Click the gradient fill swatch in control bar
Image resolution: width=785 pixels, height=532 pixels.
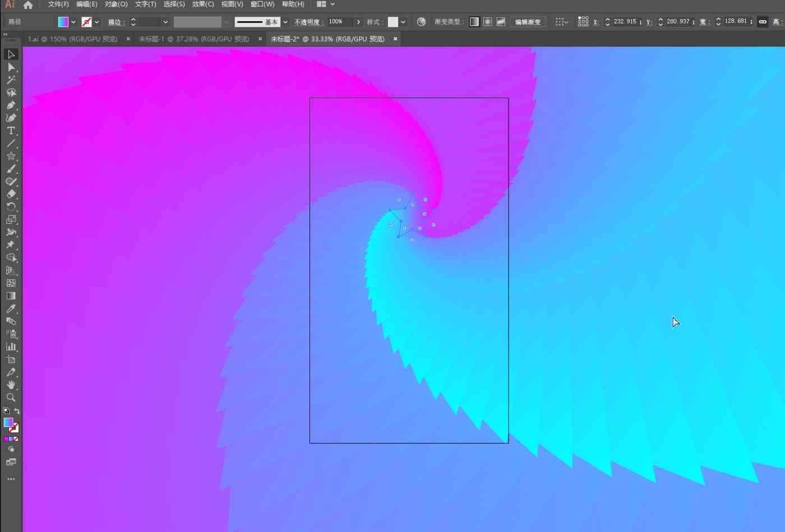pyautogui.click(x=63, y=22)
